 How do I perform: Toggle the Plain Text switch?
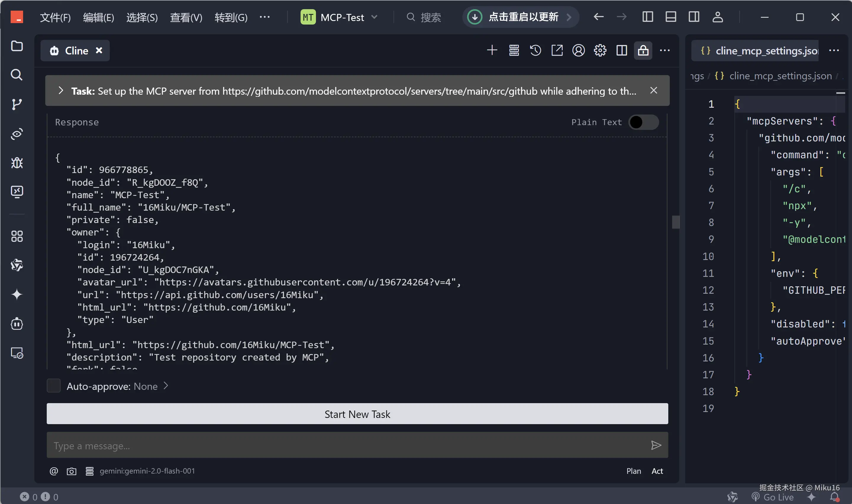point(643,122)
